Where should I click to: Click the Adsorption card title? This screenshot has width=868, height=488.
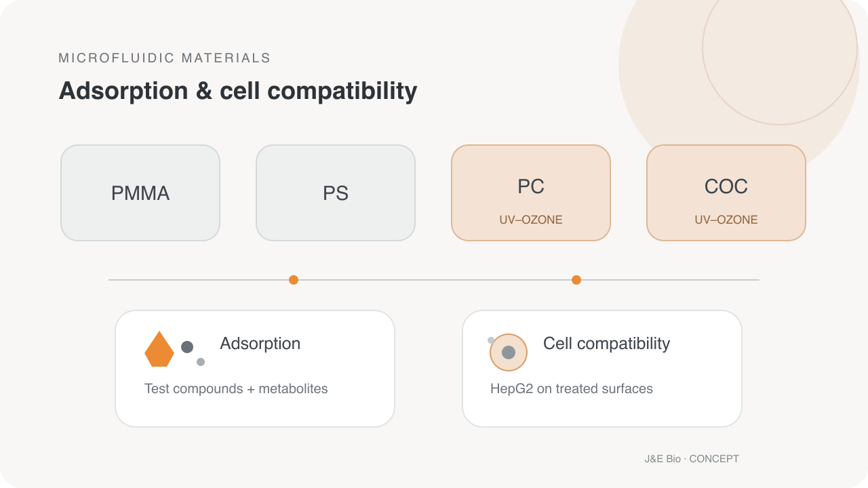[x=260, y=344]
